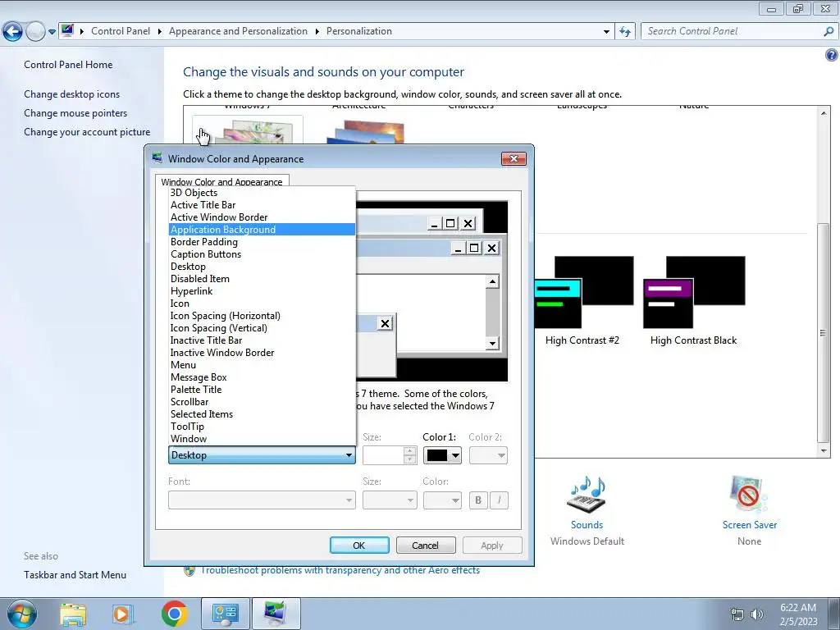Select the High Contrast Black theme

694,301
